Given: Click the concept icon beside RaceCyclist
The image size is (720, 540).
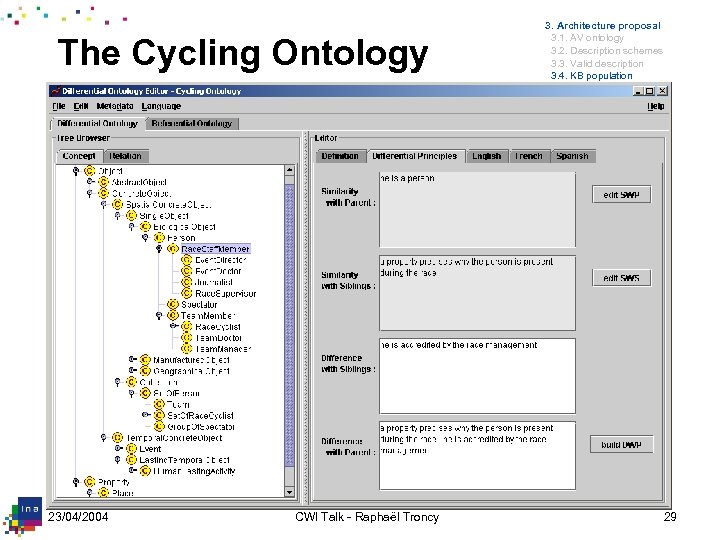Looking at the screenshot, I should click(x=187, y=326).
